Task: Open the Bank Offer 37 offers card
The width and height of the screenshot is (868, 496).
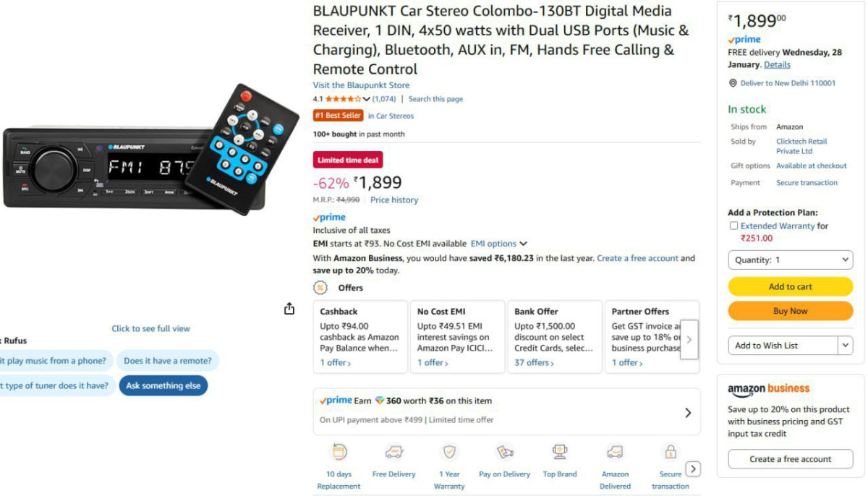Action: 555,337
